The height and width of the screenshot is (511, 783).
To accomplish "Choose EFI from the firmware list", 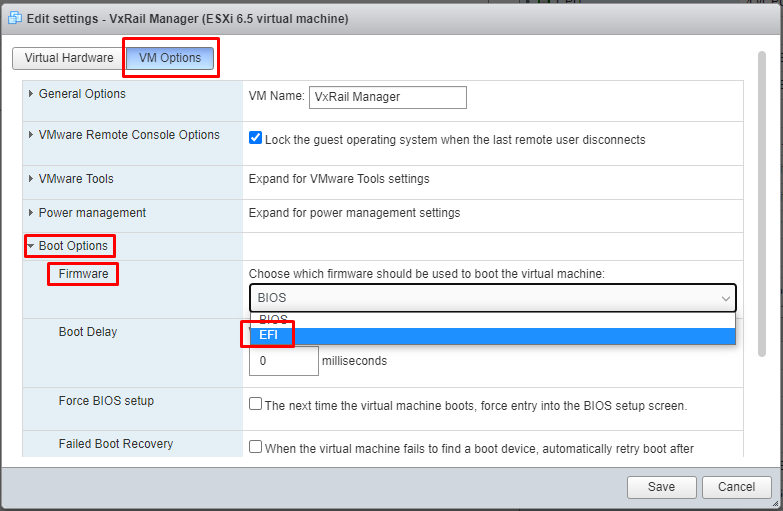I will tap(269, 335).
